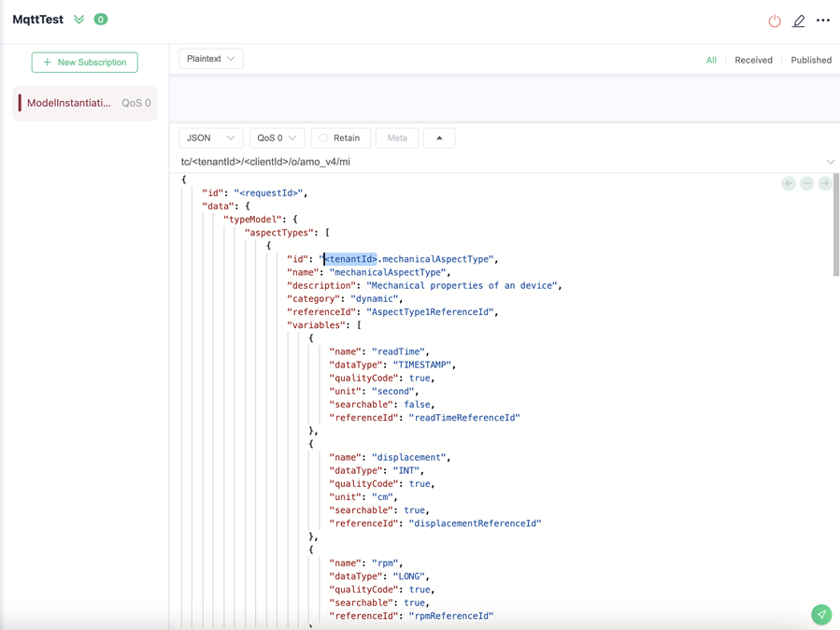Click "displacementReferenceId" value
Image resolution: width=840 pixels, height=630 pixels.
[x=476, y=523]
